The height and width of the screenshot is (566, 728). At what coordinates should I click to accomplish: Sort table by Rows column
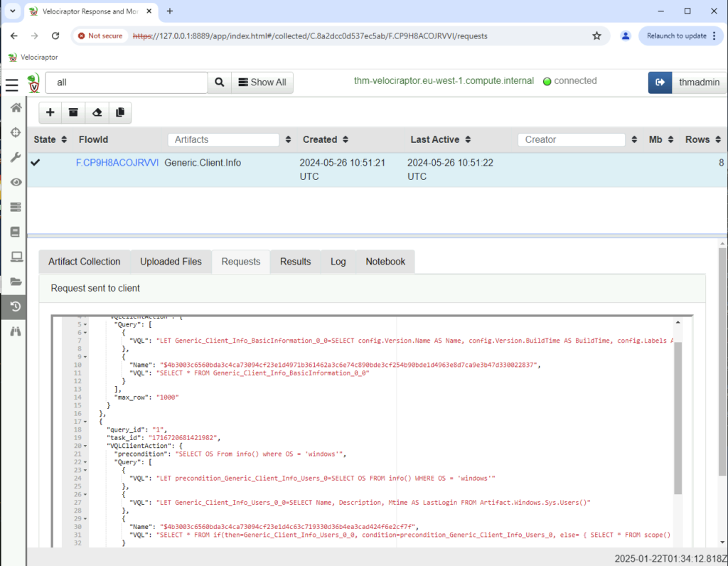[x=718, y=140]
